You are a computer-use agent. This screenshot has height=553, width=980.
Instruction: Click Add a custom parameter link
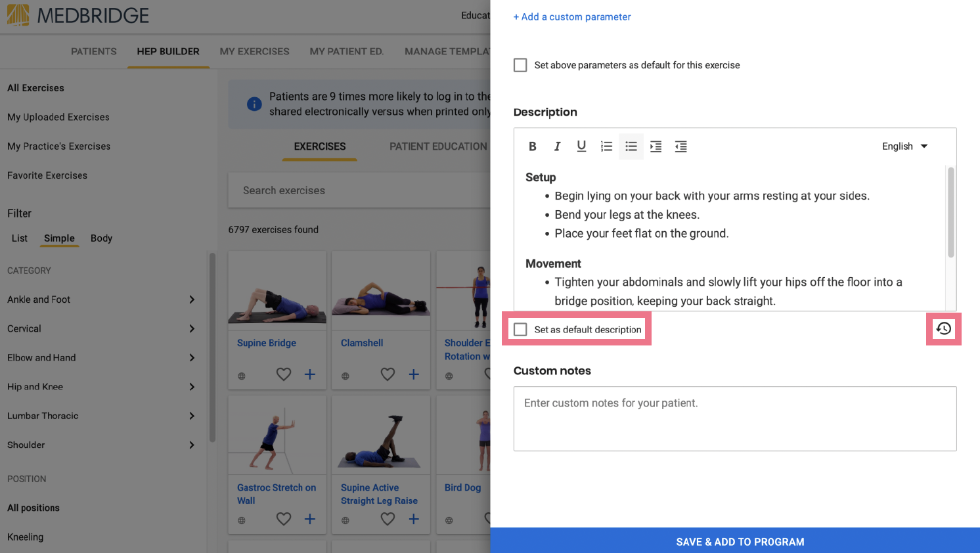pos(572,17)
